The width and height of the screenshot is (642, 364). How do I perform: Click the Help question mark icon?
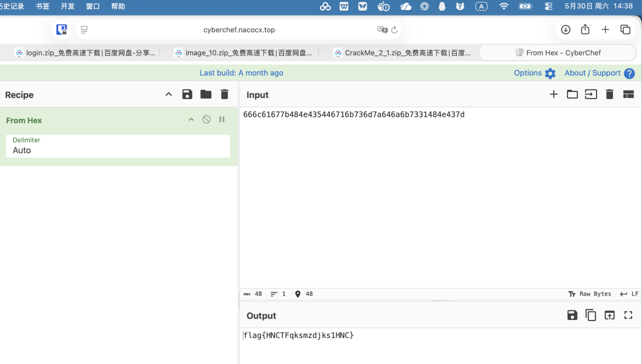(629, 73)
